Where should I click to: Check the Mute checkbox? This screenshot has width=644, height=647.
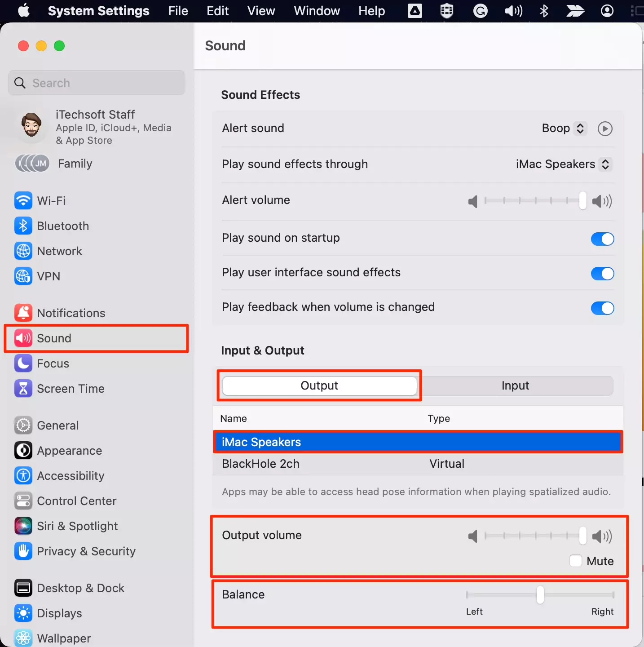tap(575, 561)
